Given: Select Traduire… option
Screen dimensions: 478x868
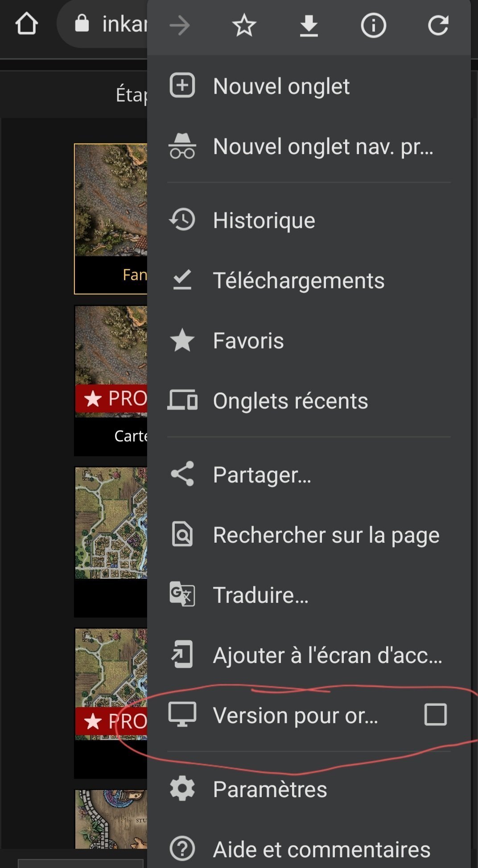Looking at the screenshot, I should 260,595.
